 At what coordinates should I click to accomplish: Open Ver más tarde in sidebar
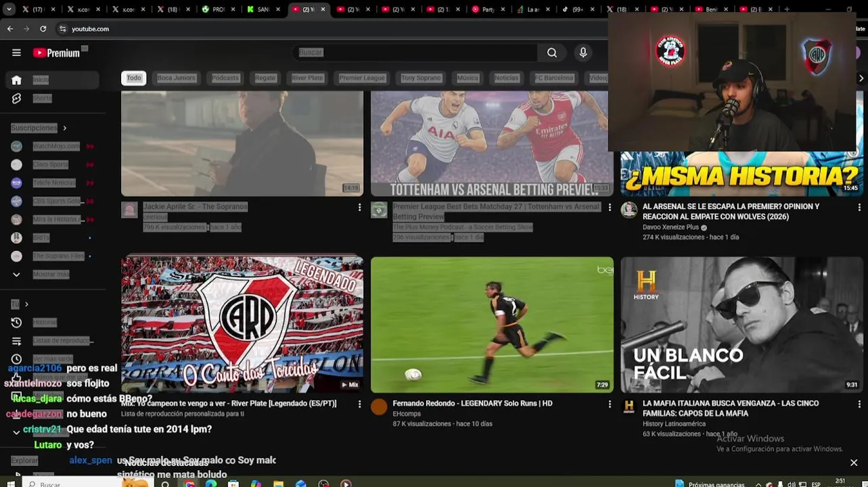53,359
